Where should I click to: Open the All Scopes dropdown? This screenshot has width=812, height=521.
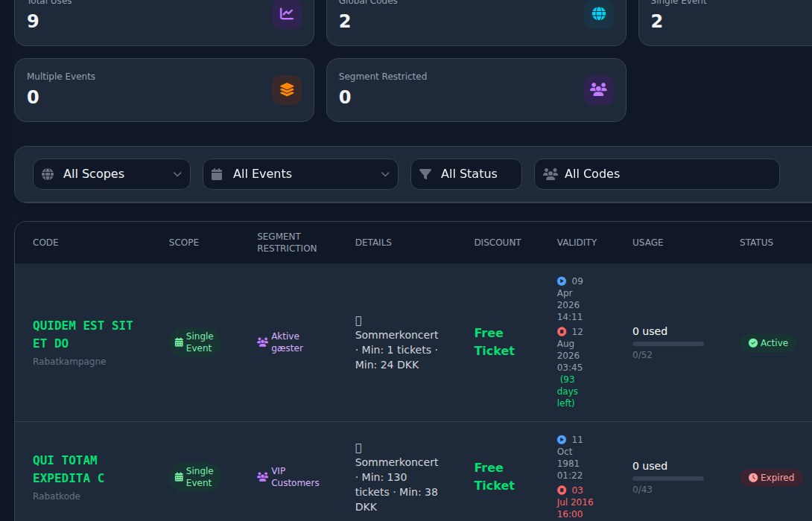point(111,174)
